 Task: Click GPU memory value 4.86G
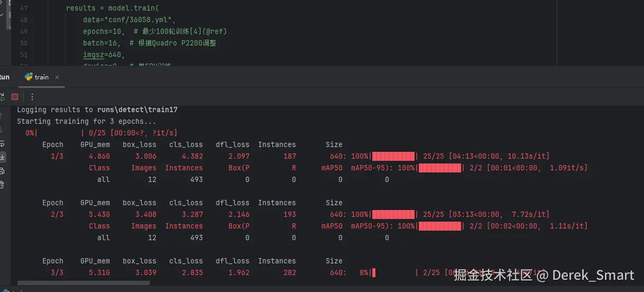(x=99, y=156)
